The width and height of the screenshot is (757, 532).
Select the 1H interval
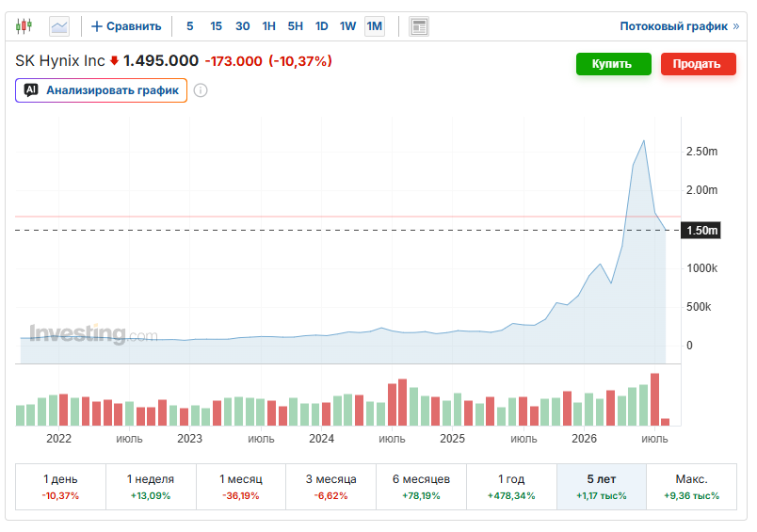point(269,26)
